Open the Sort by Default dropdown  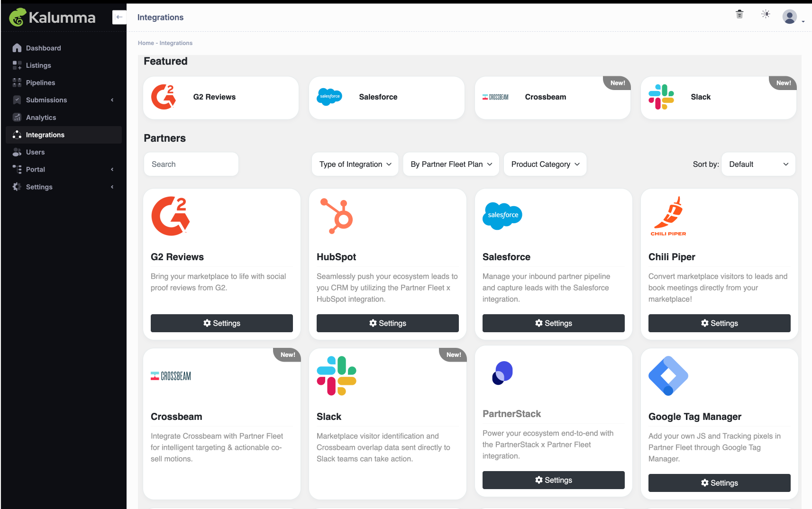pyautogui.click(x=758, y=164)
